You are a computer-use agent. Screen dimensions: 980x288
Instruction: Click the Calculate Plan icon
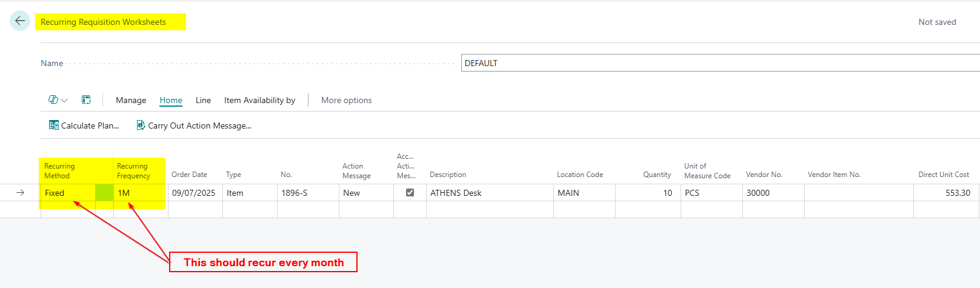(54, 126)
